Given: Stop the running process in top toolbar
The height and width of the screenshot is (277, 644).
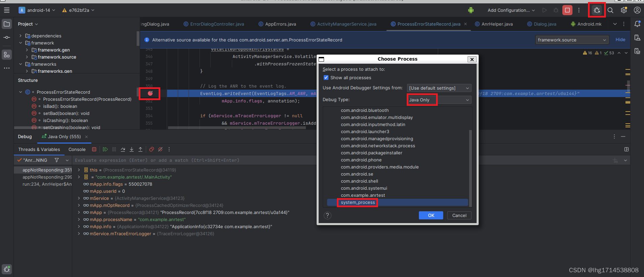Looking at the screenshot, I should 567,10.
